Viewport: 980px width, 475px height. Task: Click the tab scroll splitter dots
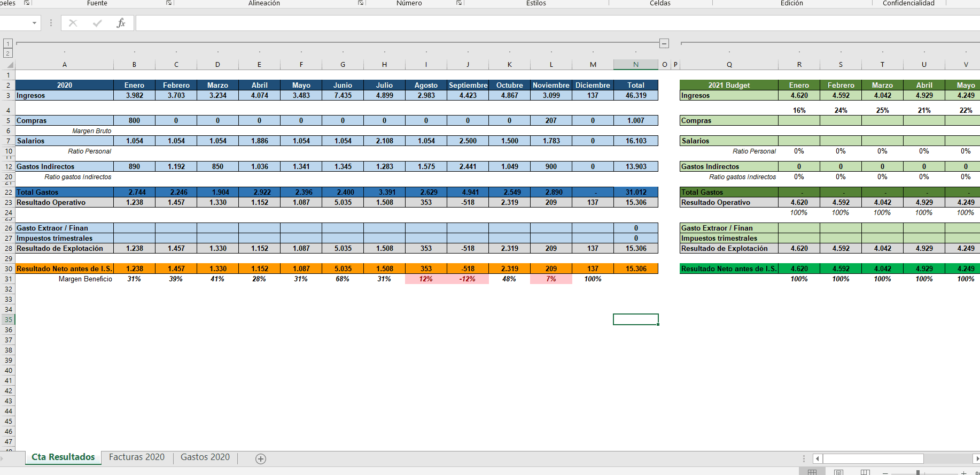click(804, 458)
